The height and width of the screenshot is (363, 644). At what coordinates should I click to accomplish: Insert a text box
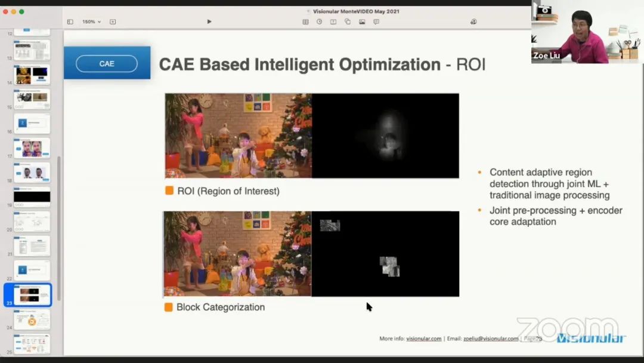tap(333, 21)
